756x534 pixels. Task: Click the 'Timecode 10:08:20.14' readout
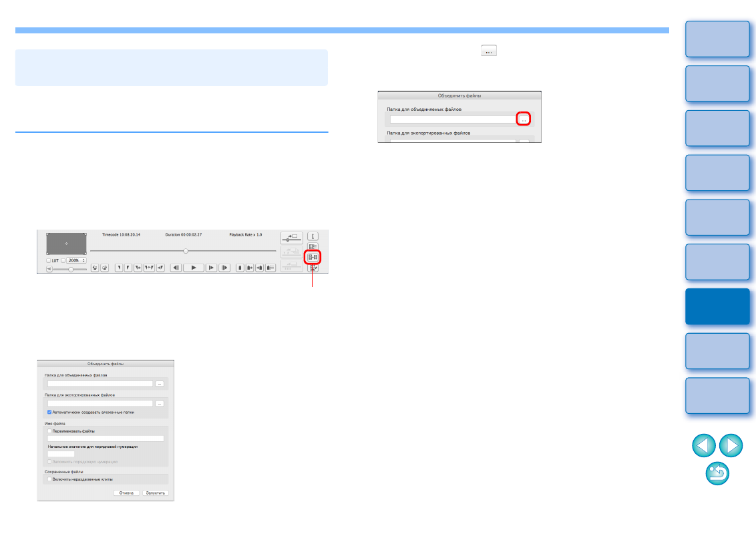(121, 235)
